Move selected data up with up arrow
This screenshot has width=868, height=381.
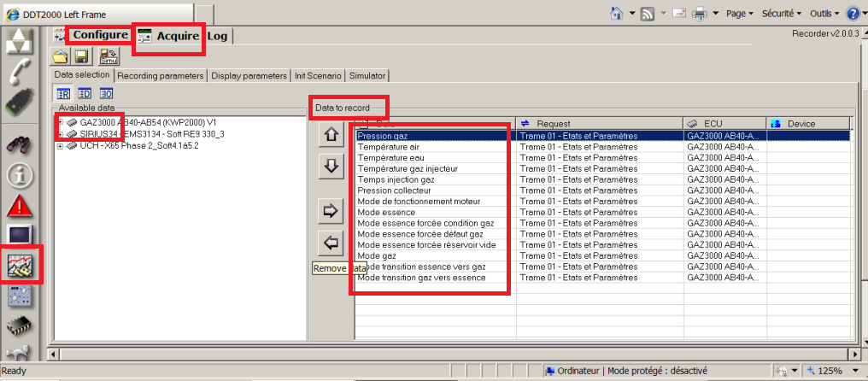[331, 134]
